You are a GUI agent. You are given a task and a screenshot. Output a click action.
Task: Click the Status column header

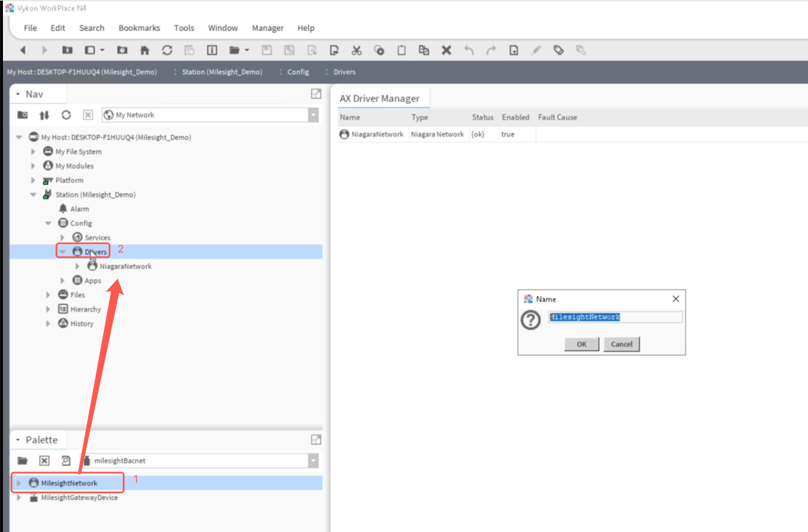[482, 117]
